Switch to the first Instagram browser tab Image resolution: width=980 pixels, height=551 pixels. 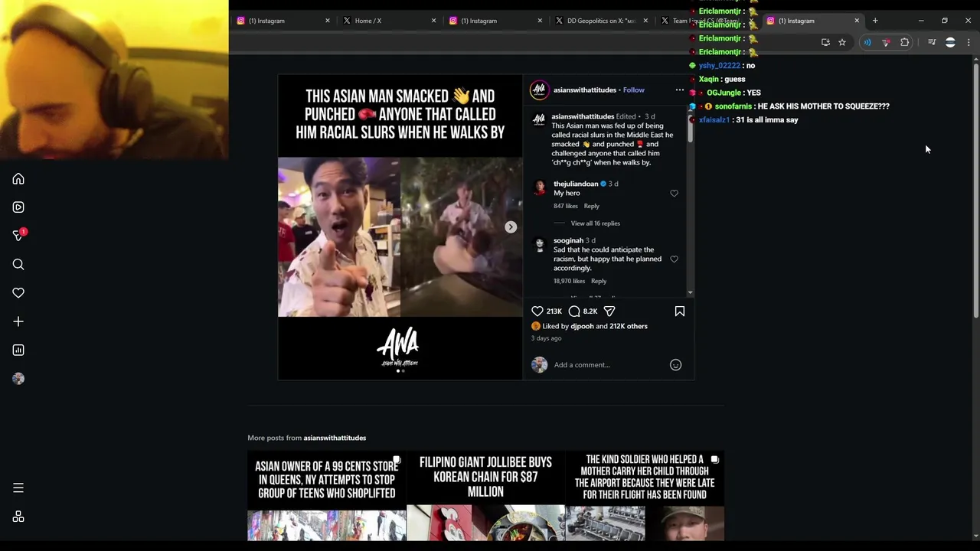282,21
